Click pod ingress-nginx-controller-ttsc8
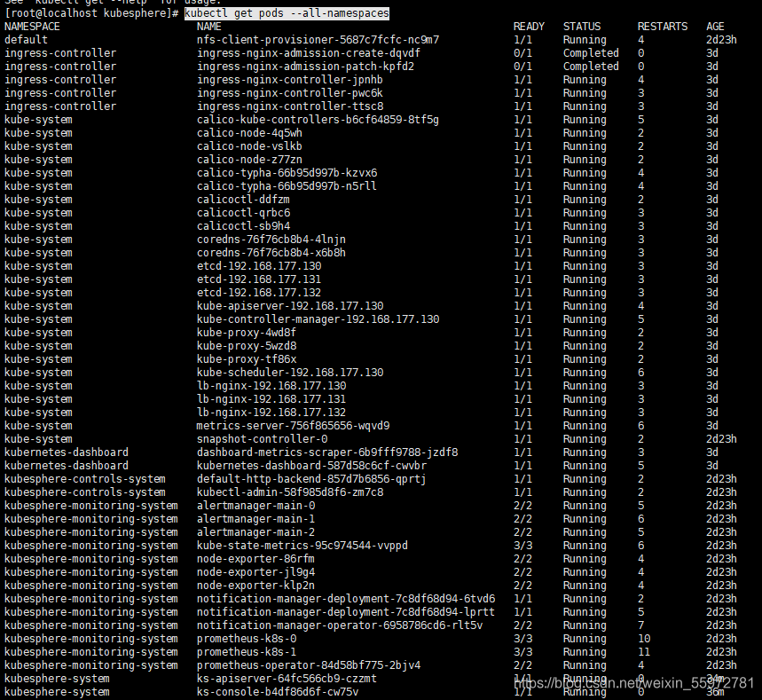Viewport: 762px width, 700px height. point(290,106)
